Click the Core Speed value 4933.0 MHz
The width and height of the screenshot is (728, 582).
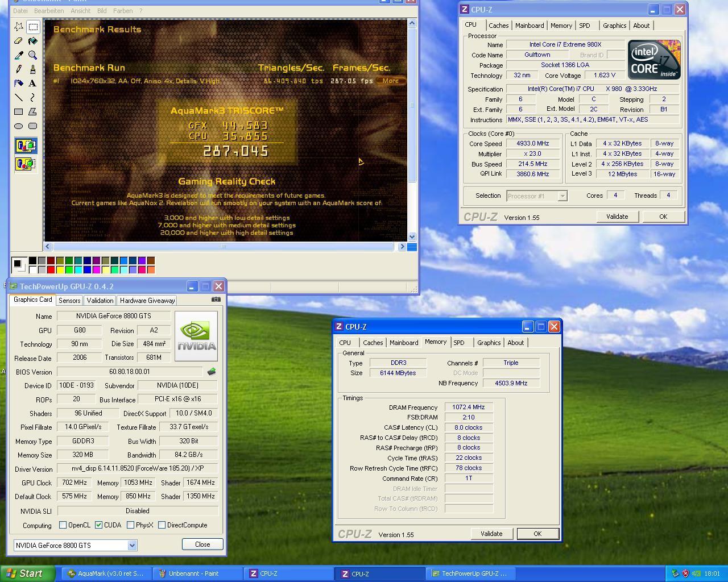532,144
